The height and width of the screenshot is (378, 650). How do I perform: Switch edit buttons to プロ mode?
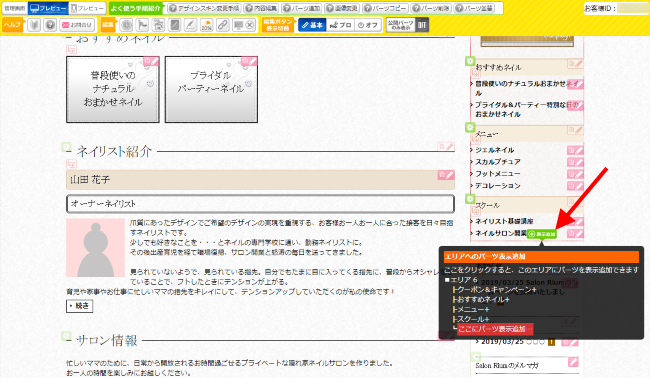click(x=340, y=25)
